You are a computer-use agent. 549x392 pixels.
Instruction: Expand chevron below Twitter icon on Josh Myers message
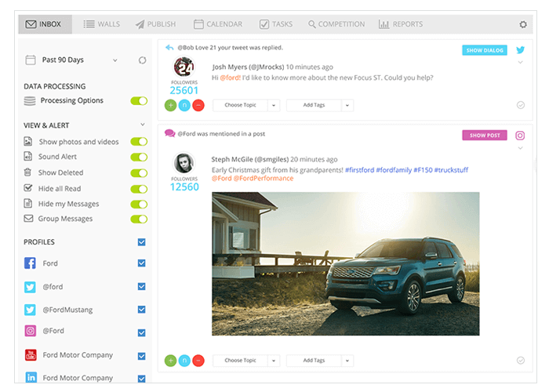pyautogui.click(x=520, y=62)
